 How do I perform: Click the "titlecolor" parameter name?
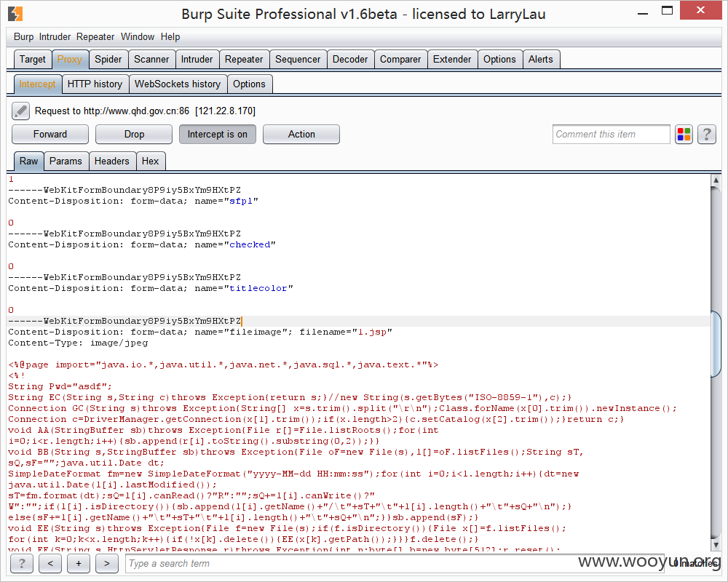tap(258, 288)
